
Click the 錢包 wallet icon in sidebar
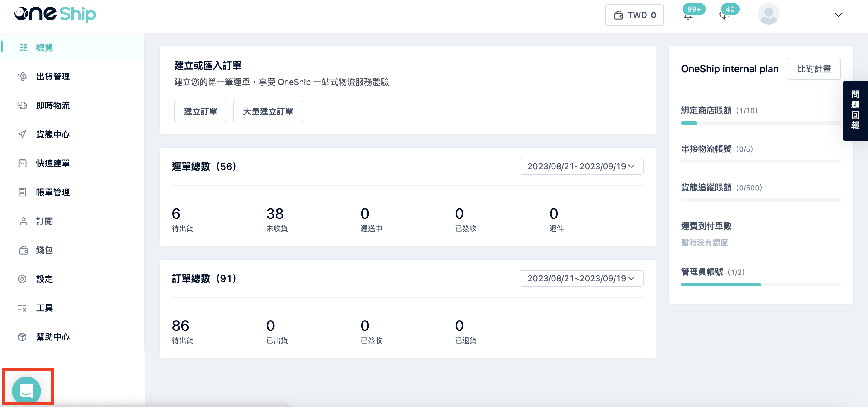23,250
